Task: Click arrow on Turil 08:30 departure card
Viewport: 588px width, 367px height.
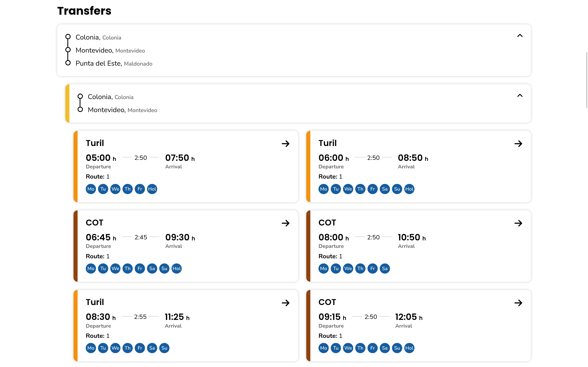Action: (x=285, y=303)
